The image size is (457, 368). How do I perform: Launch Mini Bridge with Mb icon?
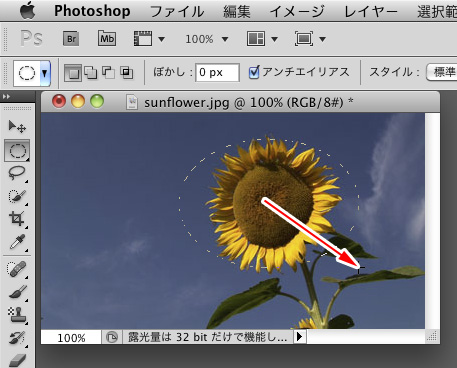coord(107,38)
